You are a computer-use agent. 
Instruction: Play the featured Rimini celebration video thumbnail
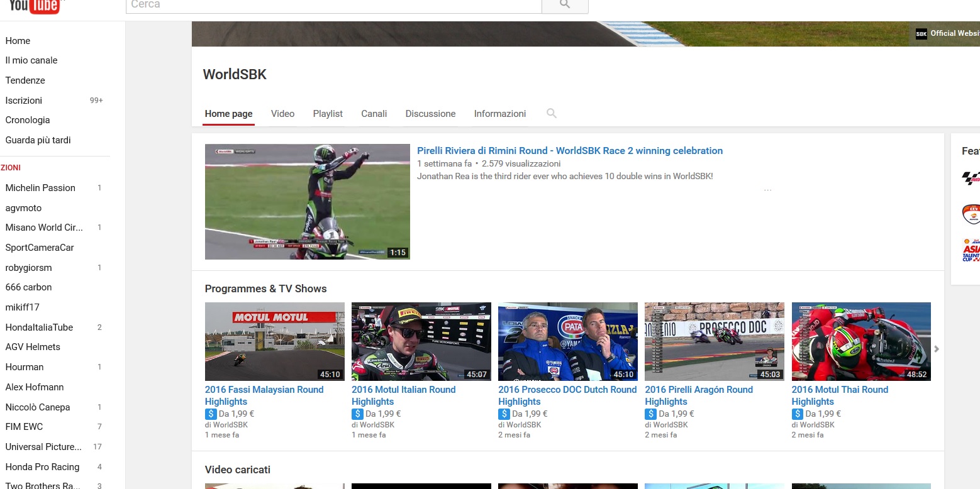[x=308, y=202]
